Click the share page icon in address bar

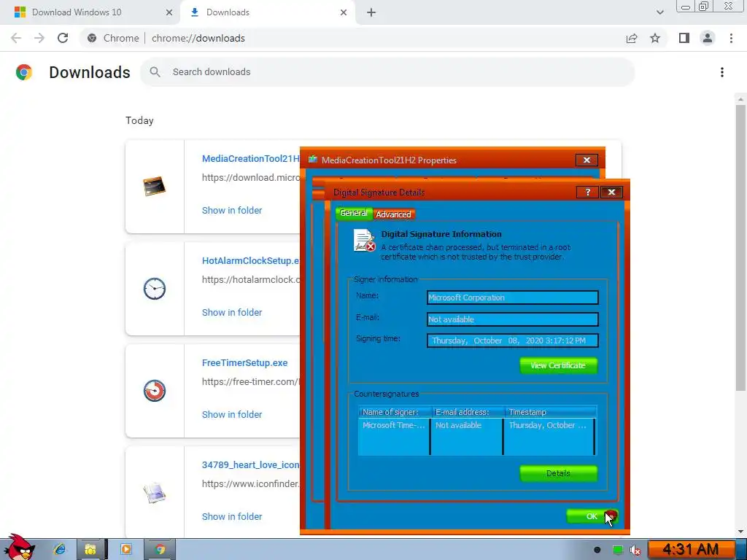pyautogui.click(x=632, y=38)
